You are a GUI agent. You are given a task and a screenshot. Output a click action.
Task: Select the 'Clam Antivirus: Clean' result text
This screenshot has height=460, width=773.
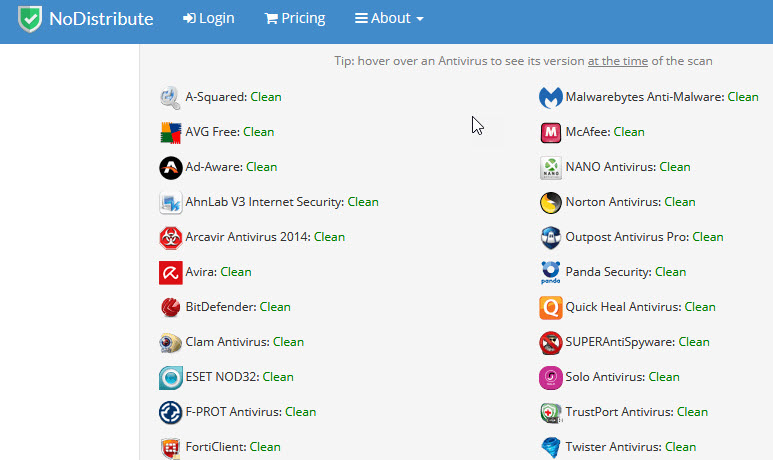point(245,342)
